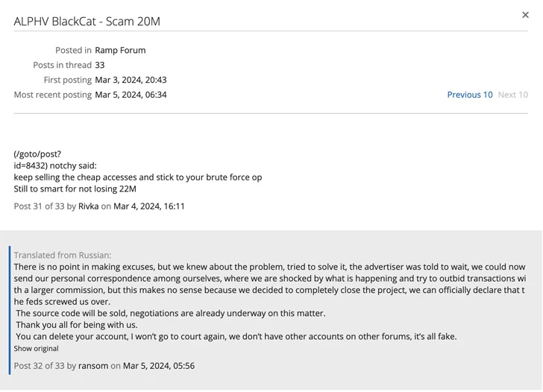Click post date Mar 4, 2024, 16:11

click(x=149, y=206)
